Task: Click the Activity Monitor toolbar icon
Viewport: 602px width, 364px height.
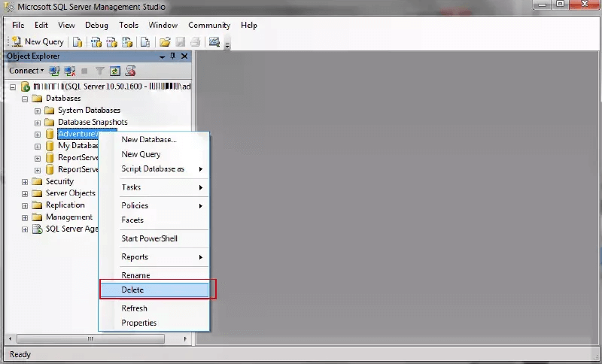Action: pyautogui.click(x=214, y=42)
